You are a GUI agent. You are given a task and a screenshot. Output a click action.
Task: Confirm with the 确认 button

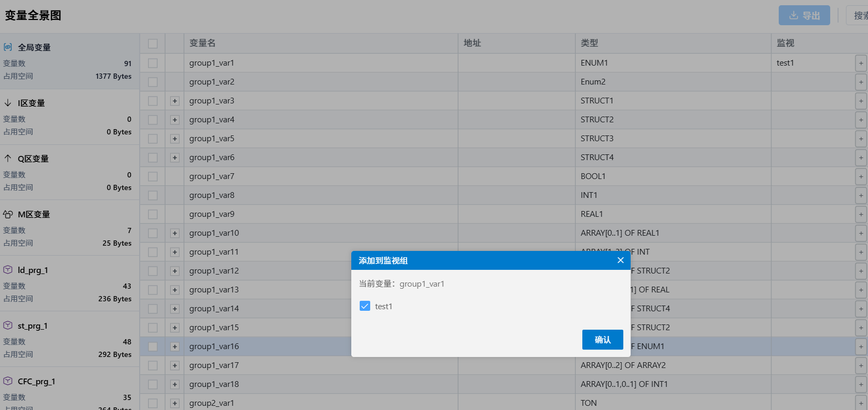tap(603, 340)
